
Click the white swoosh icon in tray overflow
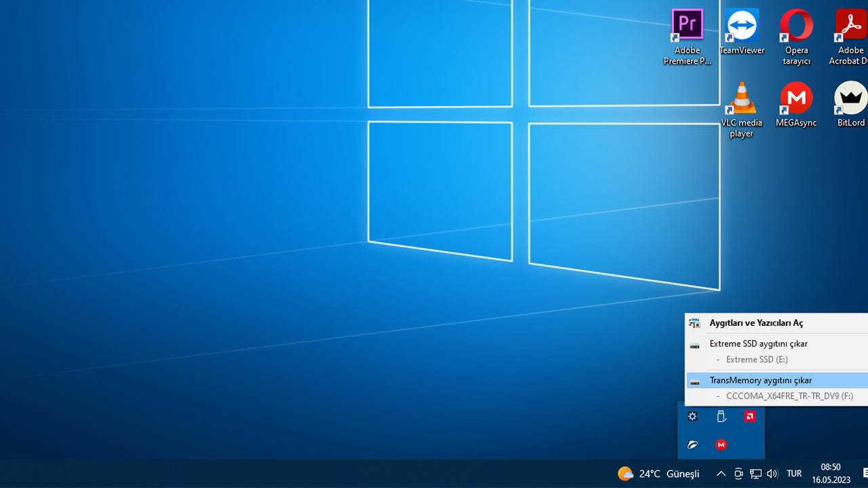click(x=692, y=445)
